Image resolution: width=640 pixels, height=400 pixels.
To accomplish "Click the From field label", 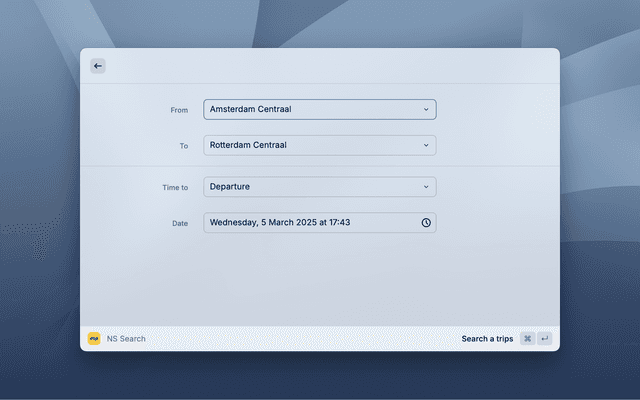I will (x=179, y=110).
